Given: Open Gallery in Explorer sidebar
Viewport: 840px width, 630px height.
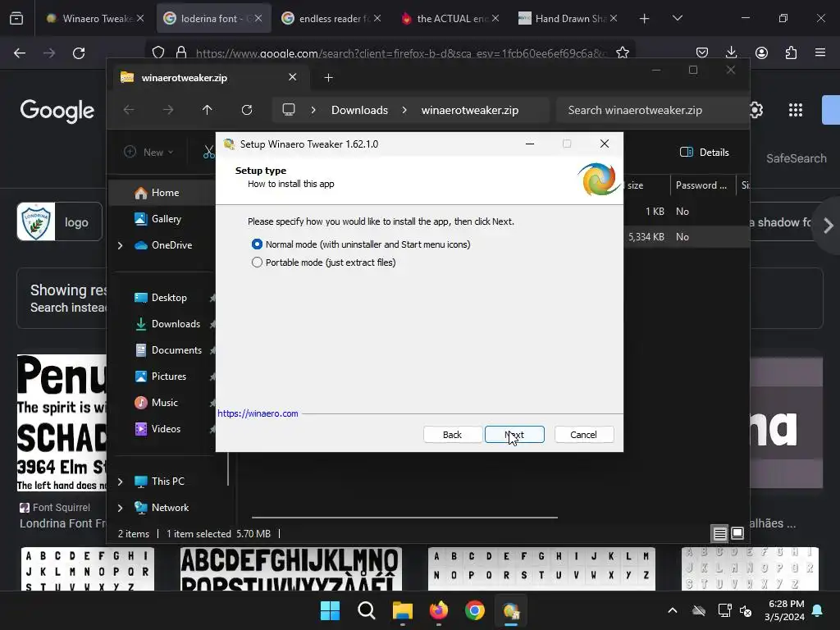Looking at the screenshot, I should (x=166, y=218).
